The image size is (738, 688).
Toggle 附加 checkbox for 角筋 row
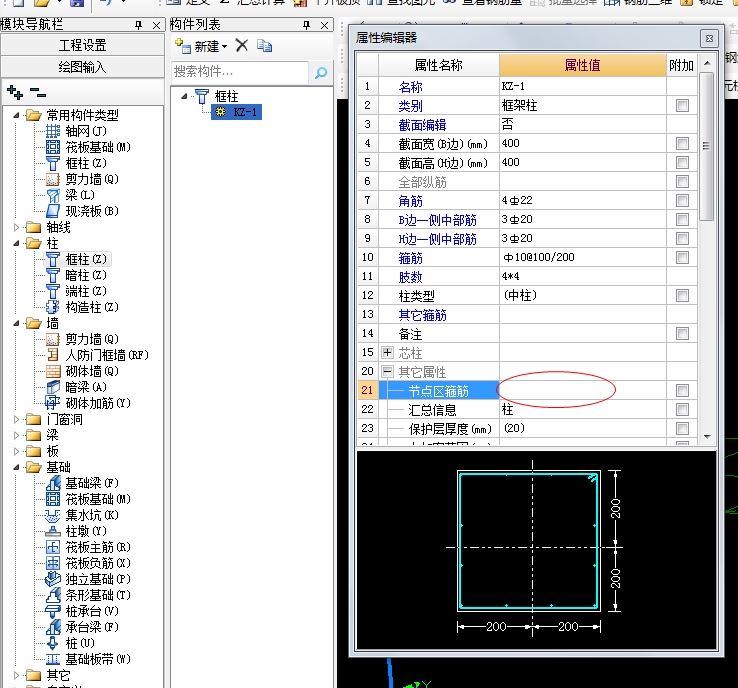682,200
